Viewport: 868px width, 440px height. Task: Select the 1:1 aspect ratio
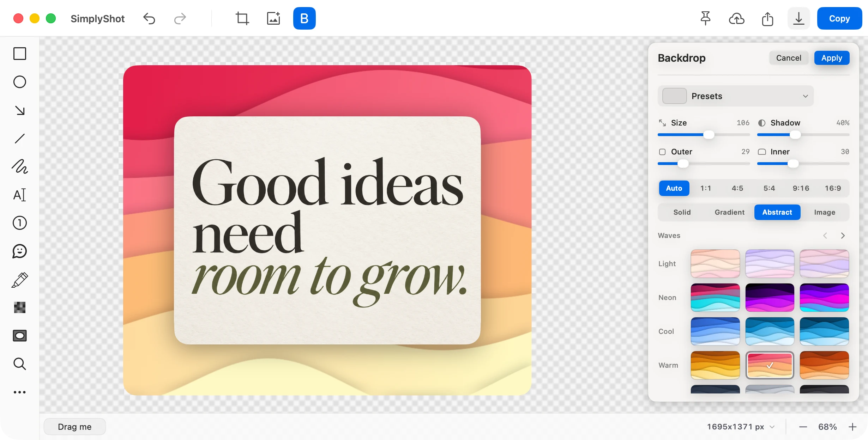point(706,188)
